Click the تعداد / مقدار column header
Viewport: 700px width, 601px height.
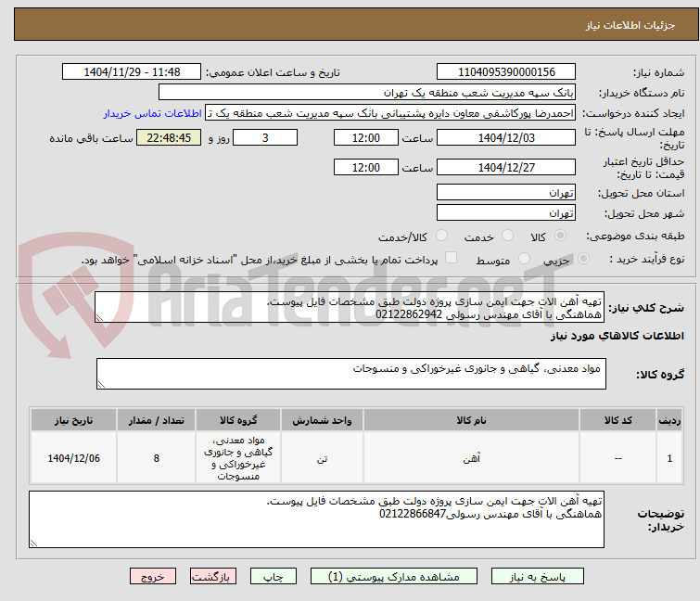[157, 420]
